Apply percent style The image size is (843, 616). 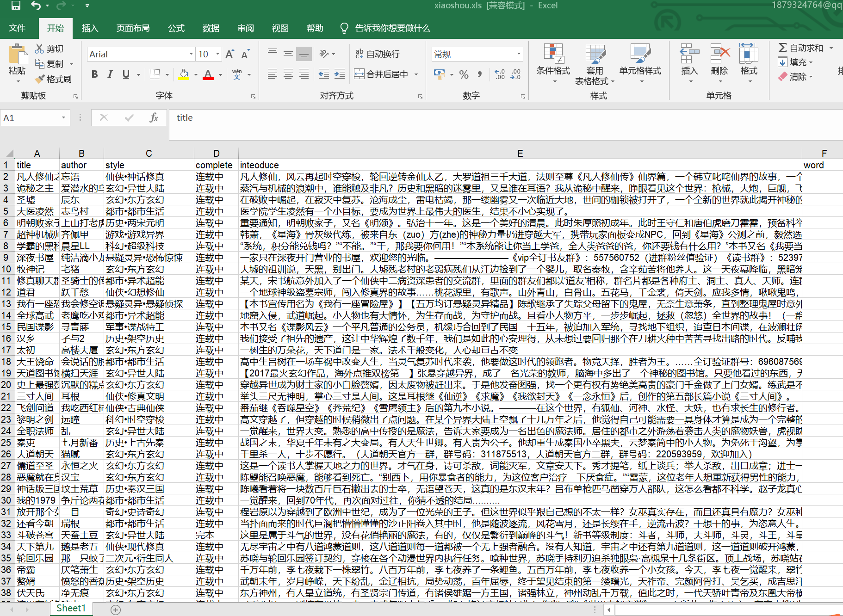tap(464, 74)
